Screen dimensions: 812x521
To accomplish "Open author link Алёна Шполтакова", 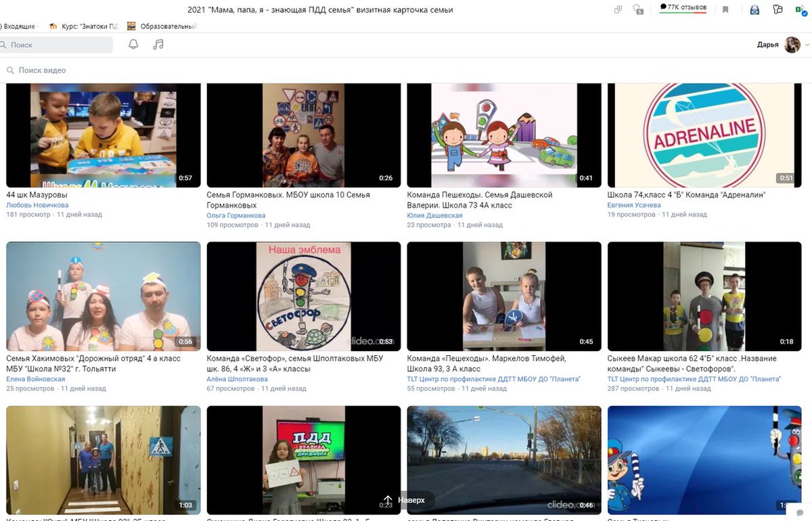I will click(236, 379).
